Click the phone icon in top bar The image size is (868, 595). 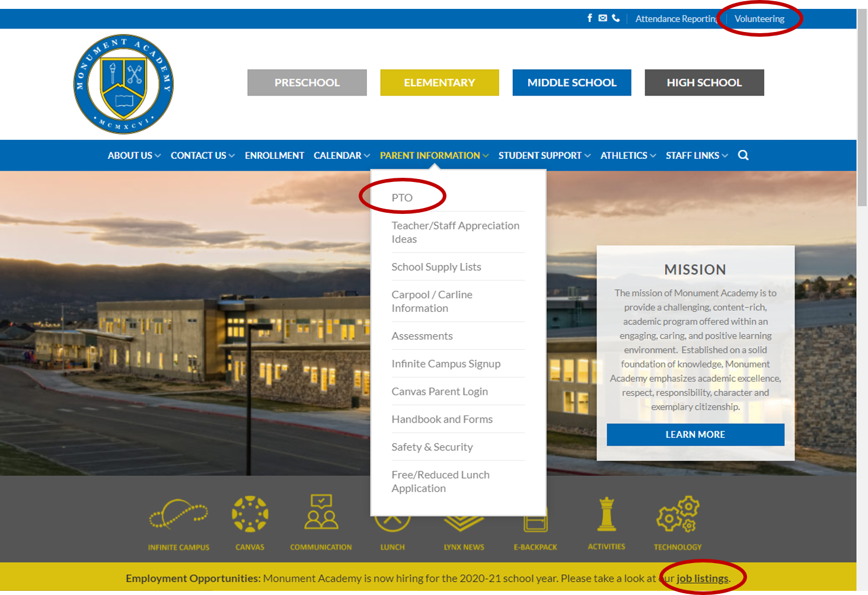click(616, 18)
